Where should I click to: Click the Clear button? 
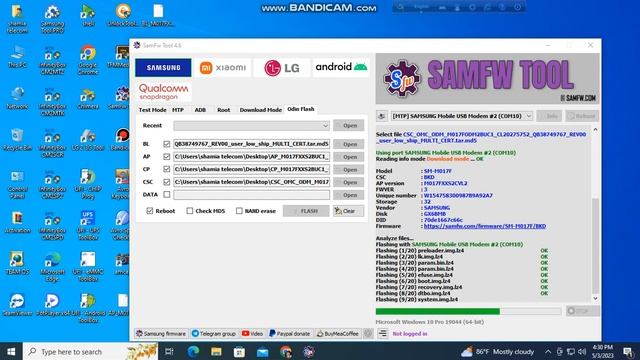pyautogui.click(x=348, y=211)
